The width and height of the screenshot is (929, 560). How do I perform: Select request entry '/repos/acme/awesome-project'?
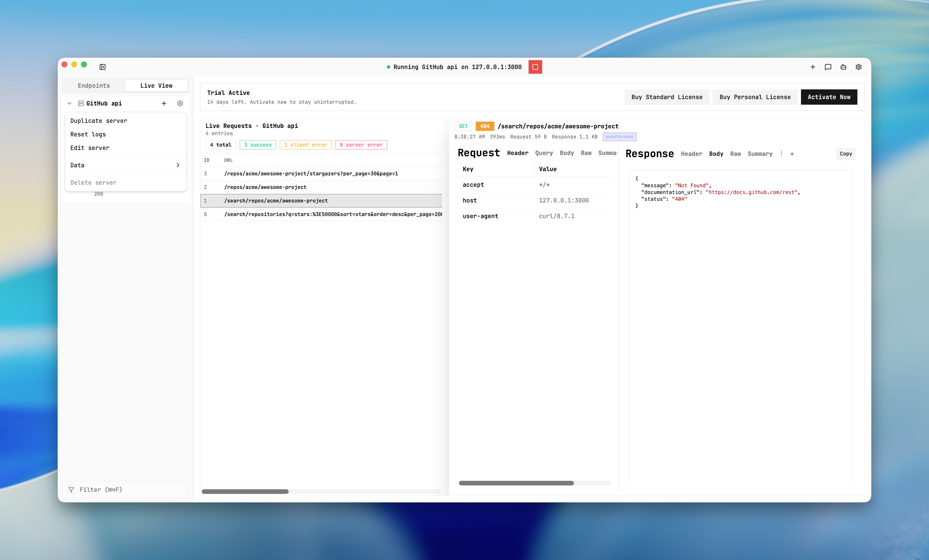265,187
